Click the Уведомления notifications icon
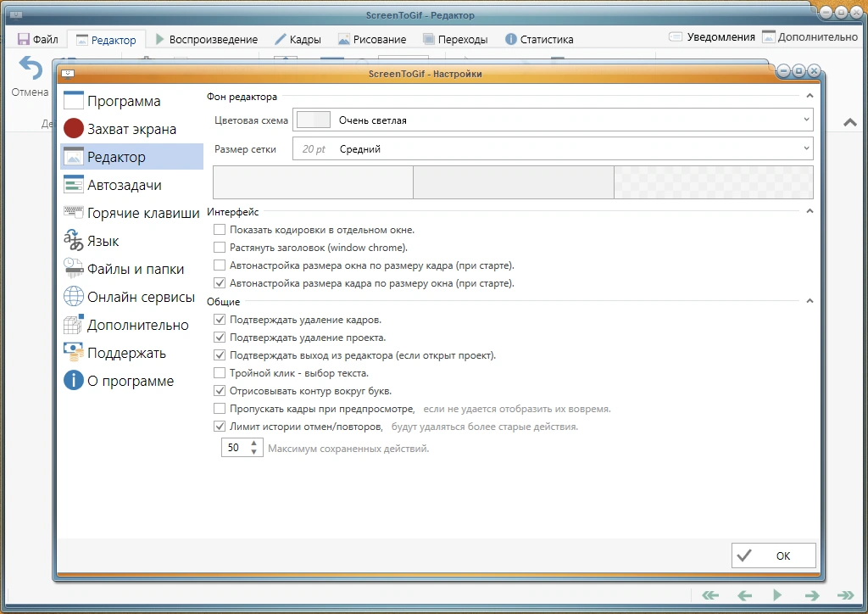This screenshot has width=868, height=614. coord(676,37)
